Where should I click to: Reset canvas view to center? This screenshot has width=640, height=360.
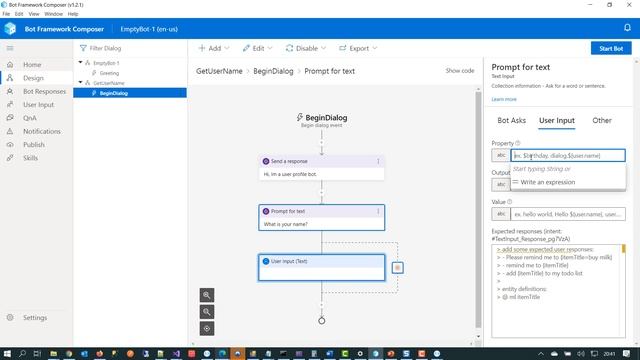pos(207,329)
